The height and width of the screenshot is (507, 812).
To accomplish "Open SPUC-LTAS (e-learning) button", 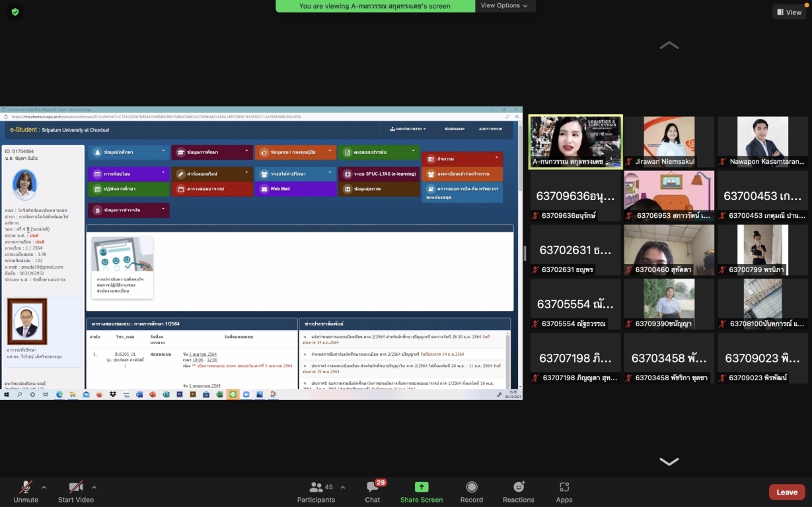I will pyautogui.click(x=379, y=174).
